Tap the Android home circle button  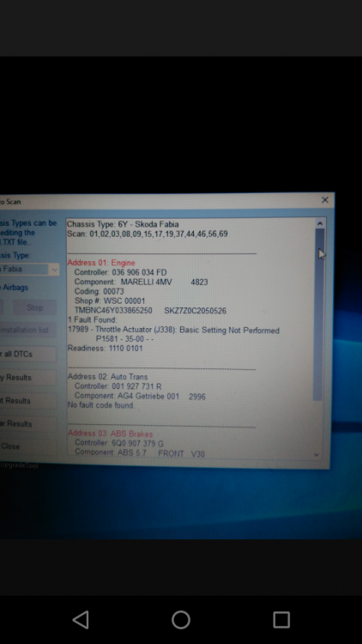click(x=181, y=619)
